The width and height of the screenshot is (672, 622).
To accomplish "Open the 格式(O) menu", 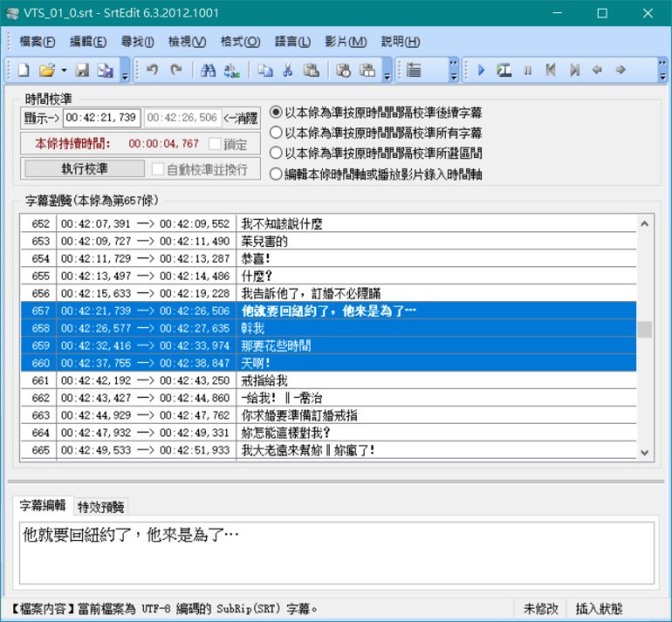I will 240,42.
